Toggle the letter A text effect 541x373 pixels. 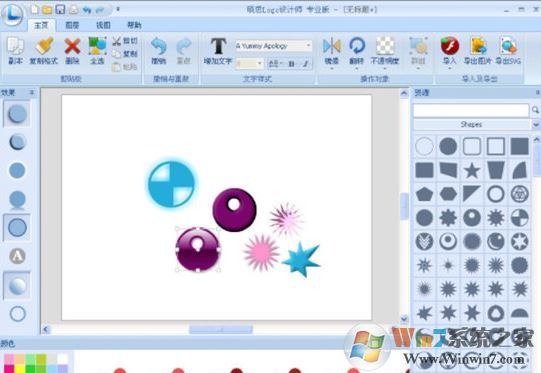click(x=17, y=256)
